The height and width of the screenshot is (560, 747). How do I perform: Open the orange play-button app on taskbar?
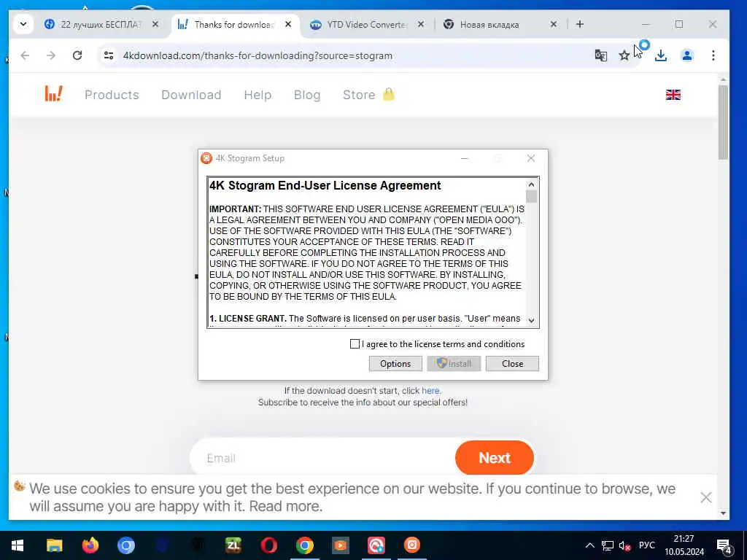341,545
